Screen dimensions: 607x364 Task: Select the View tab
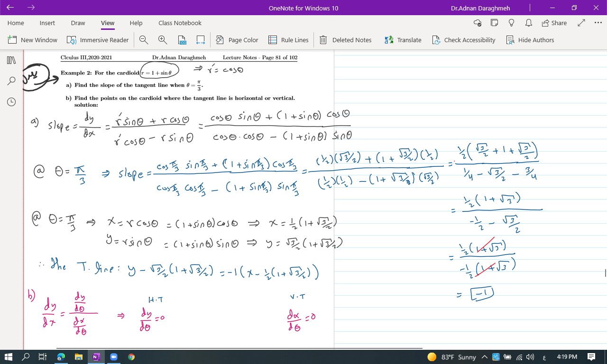click(108, 23)
